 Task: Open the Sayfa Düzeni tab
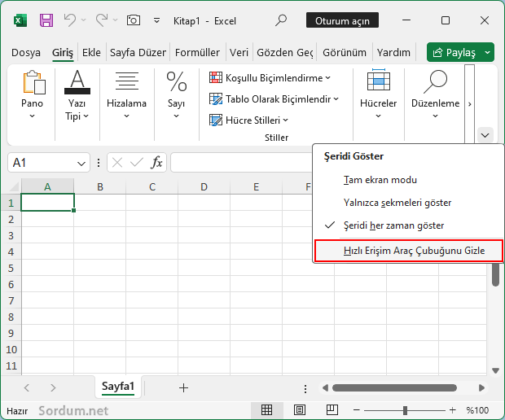click(x=138, y=52)
